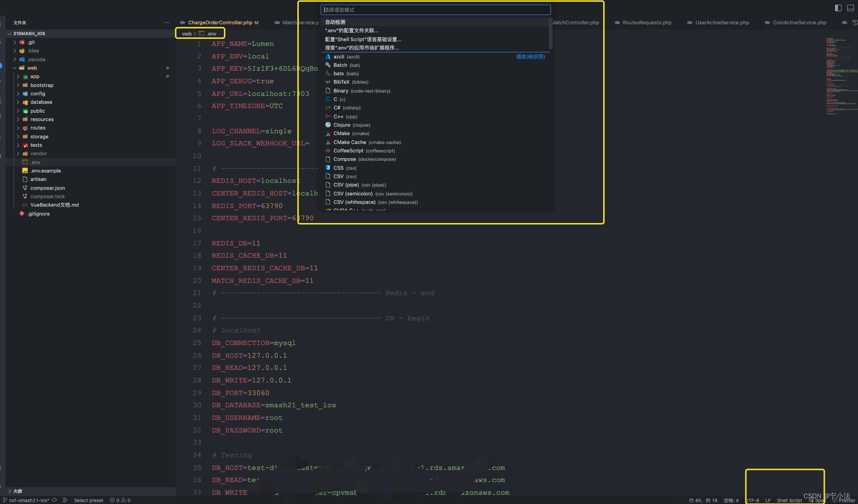This screenshot has height=504, width=858.
Task: Open errors and warnings count in status bar
Action: (120, 500)
